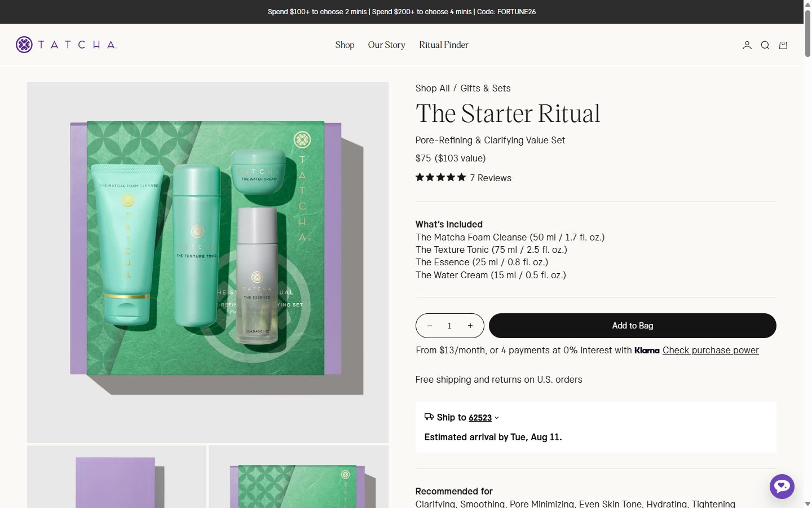This screenshot has width=812, height=508.
Task: Click The Starter Ritual title
Action: 507,113
